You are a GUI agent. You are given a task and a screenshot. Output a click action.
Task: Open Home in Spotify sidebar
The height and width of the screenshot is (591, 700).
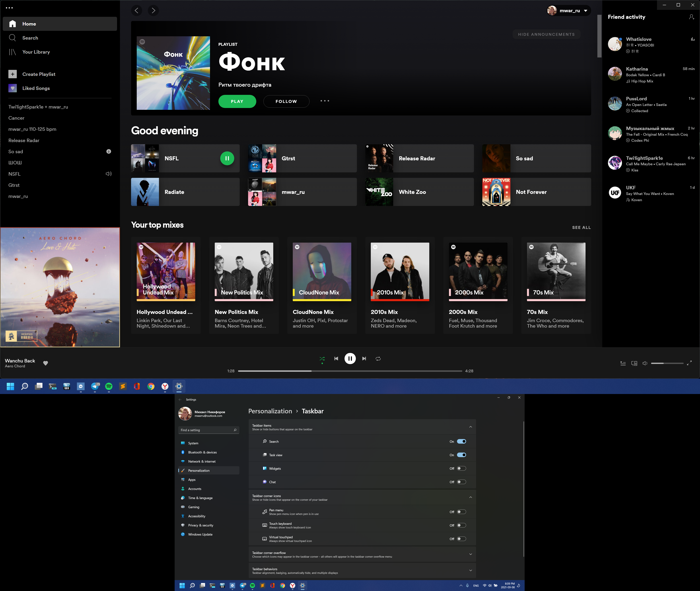coord(60,24)
